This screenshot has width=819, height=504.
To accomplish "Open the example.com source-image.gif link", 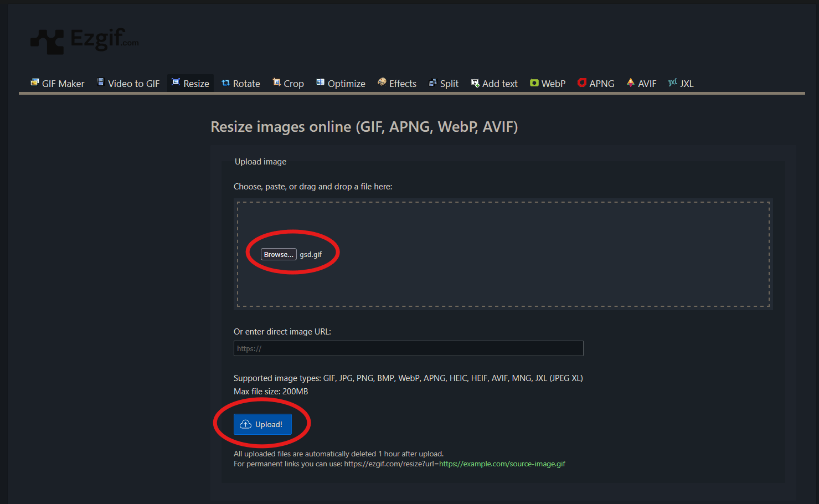I will [502, 464].
